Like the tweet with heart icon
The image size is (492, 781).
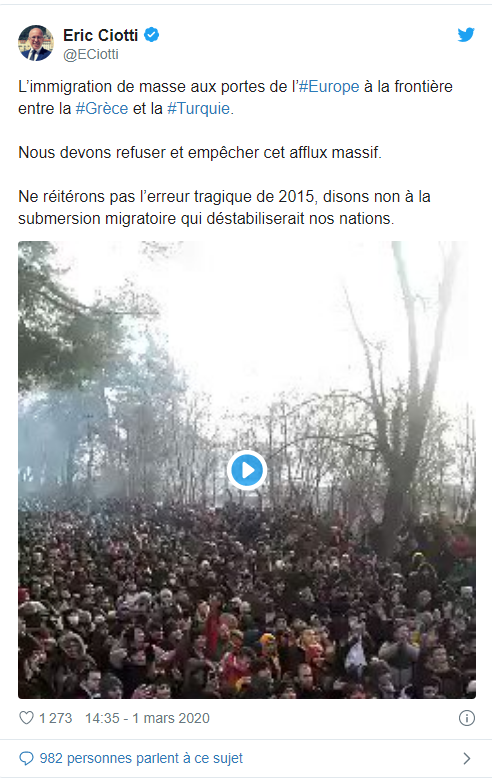(26, 718)
